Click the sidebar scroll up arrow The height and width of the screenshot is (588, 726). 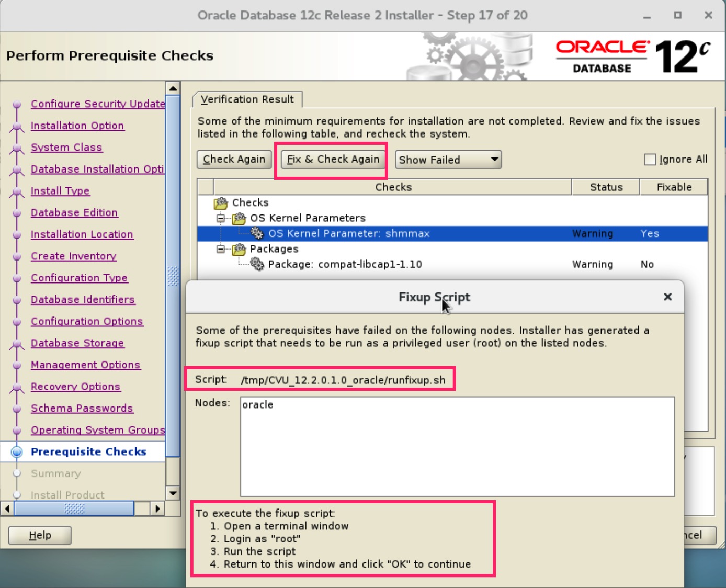(x=173, y=88)
